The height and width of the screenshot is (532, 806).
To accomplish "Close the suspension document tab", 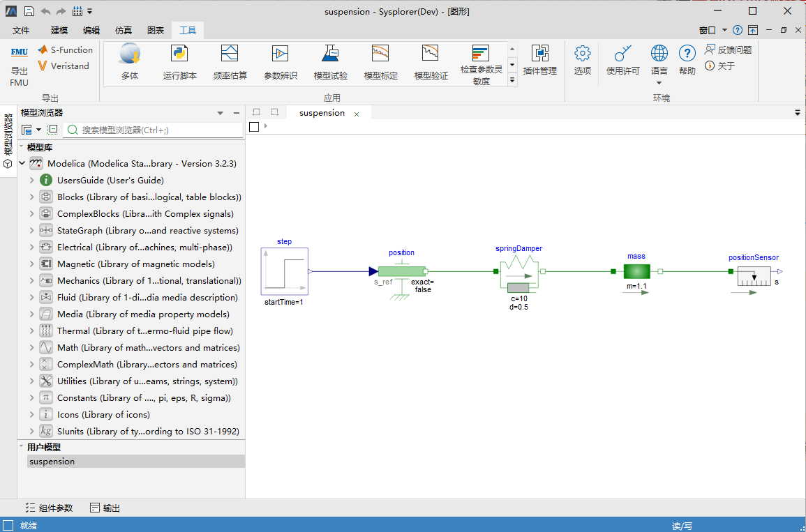I will point(357,114).
